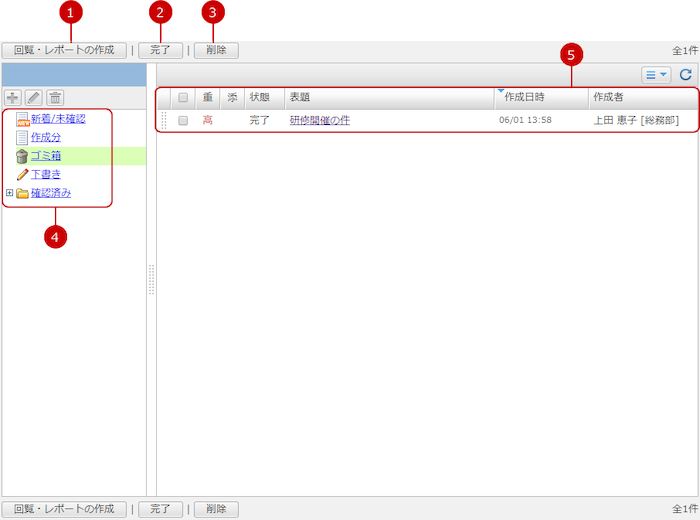700x520 pixels.
Task: Open the 新着/未確認 folder link
Action: (x=58, y=119)
